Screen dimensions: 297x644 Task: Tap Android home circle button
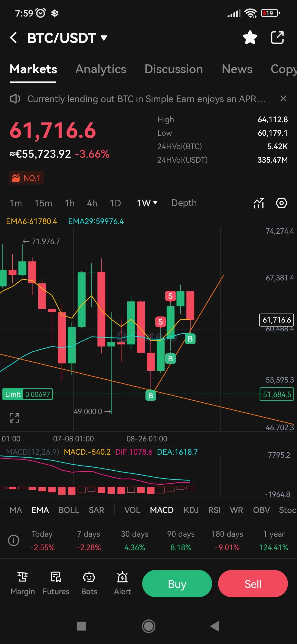click(148, 626)
